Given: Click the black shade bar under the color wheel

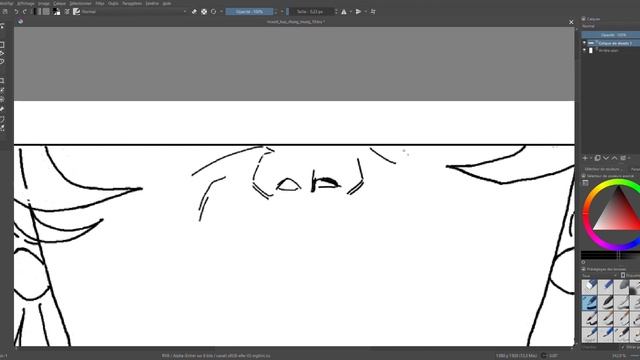Looking at the screenshot, I should click(611, 255).
